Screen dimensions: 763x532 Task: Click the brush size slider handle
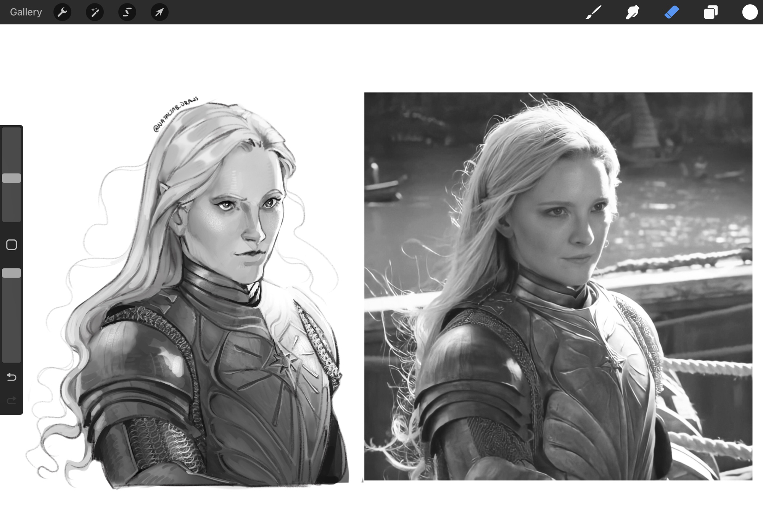tap(11, 178)
